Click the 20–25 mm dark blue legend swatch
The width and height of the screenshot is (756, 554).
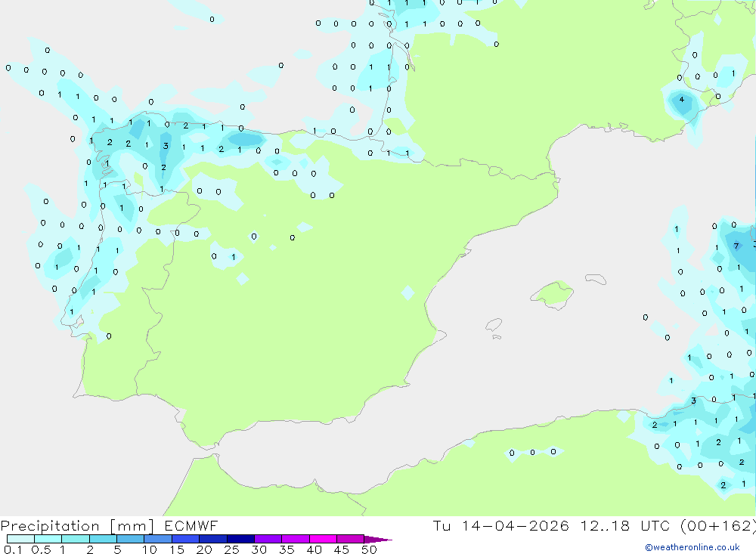(212, 539)
